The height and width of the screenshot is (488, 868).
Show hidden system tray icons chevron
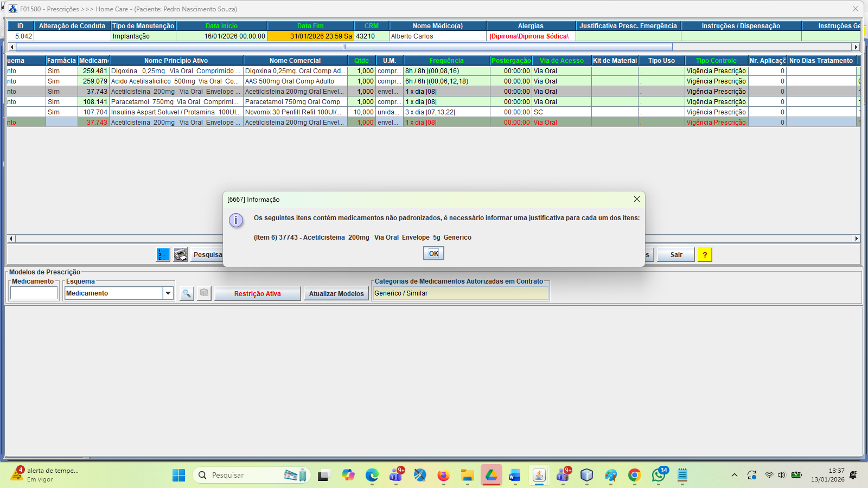(734, 476)
